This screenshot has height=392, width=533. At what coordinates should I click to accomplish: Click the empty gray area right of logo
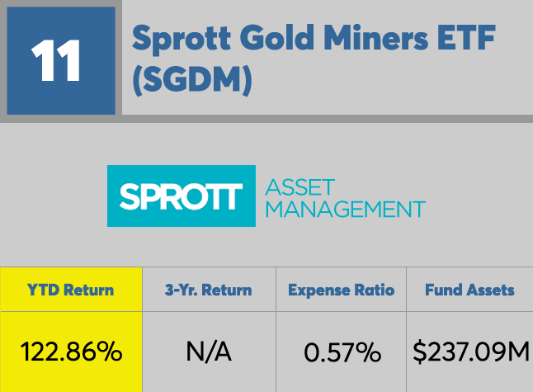tap(479, 196)
